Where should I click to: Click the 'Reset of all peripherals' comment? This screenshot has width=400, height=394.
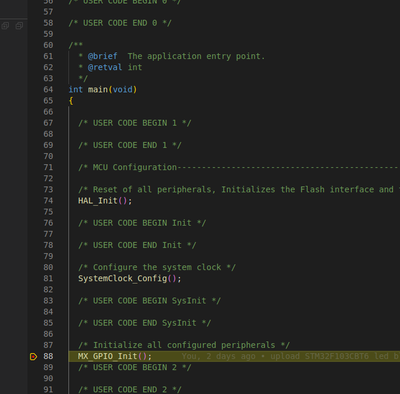(239, 190)
